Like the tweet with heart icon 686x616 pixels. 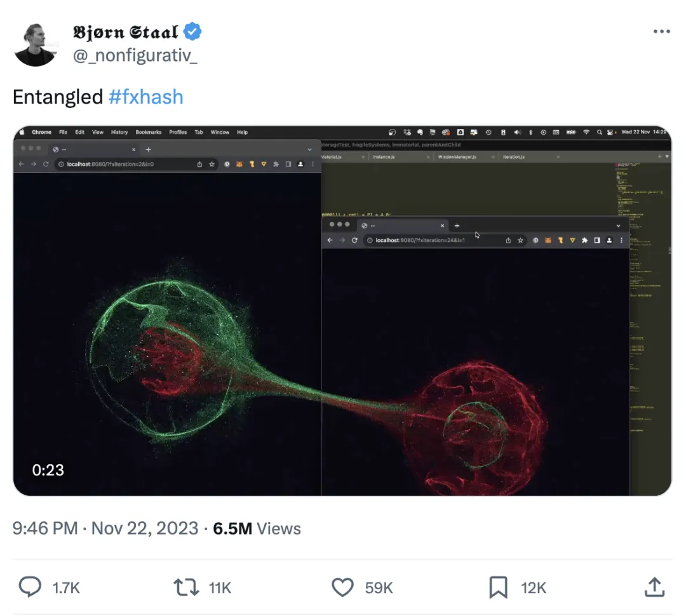coord(343,587)
